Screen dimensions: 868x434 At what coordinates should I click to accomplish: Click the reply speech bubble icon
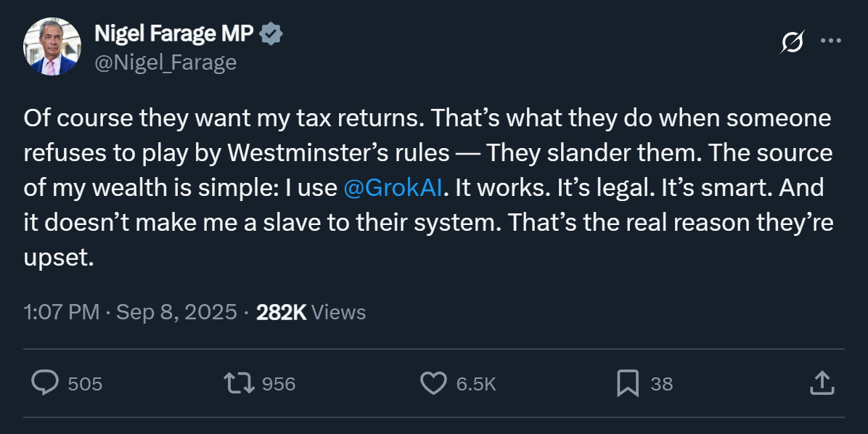45,383
